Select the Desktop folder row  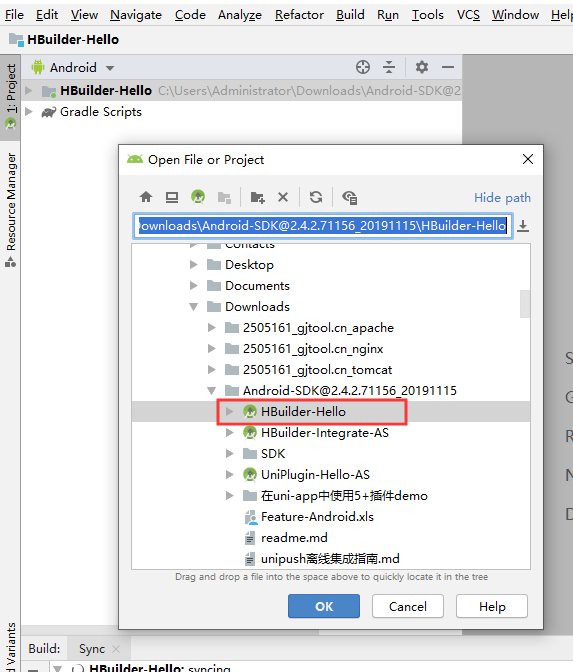pos(331,264)
